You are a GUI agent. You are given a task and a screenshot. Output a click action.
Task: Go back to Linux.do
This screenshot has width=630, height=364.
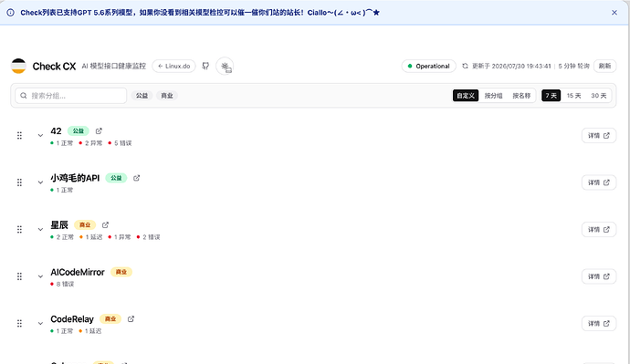[x=174, y=66]
